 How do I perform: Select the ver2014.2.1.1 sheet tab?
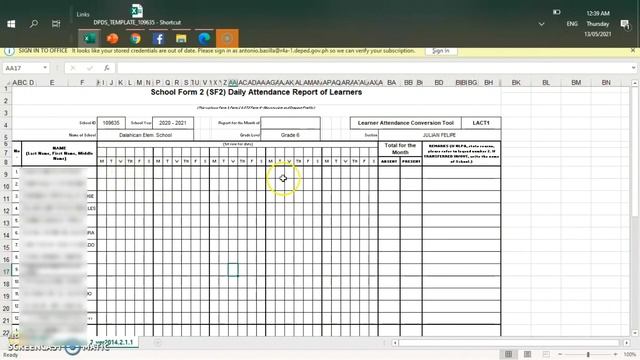click(112, 342)
